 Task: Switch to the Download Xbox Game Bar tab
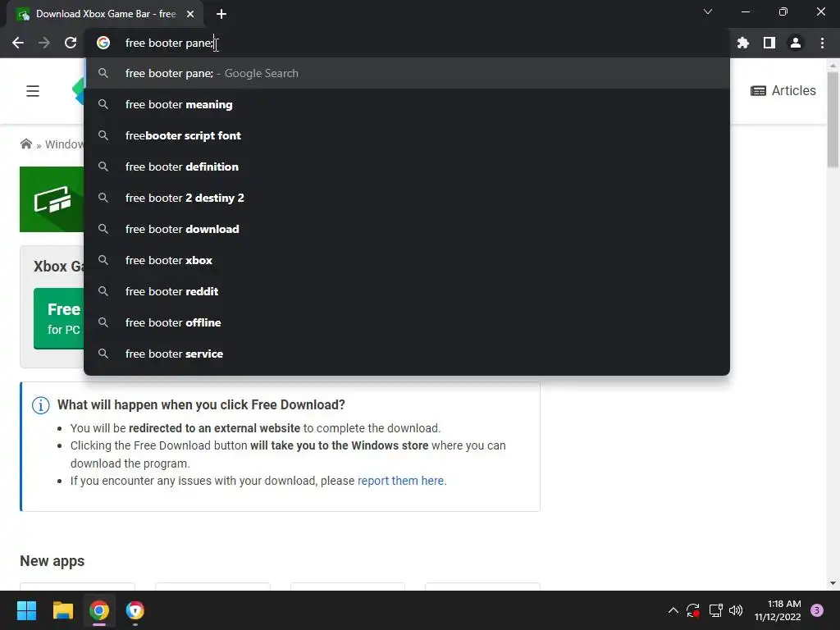[105, 14]
